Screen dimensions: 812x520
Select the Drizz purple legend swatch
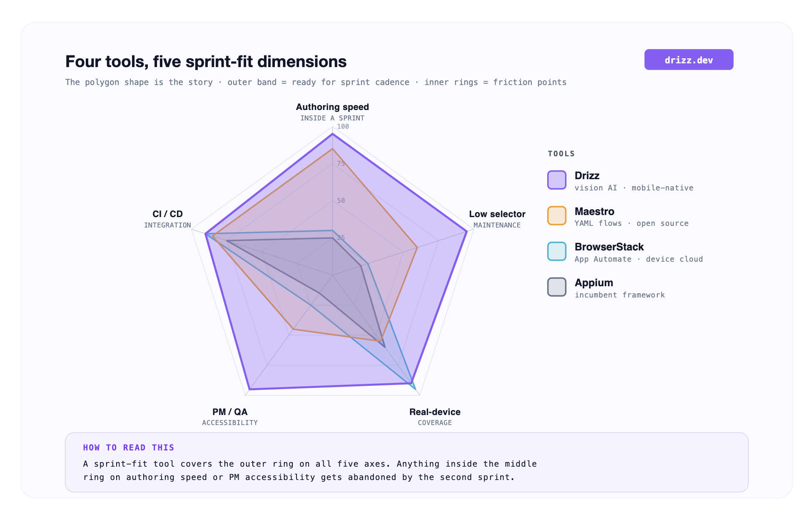point(557,180)
